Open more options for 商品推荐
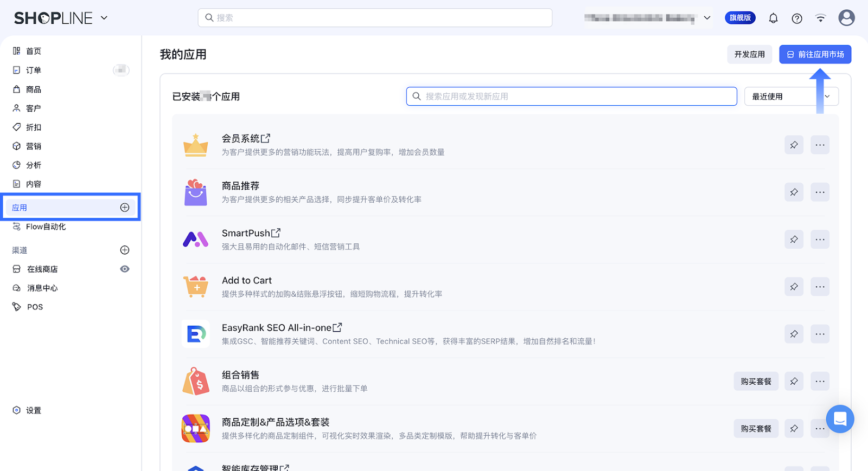The height and width of the screenshot is (471, 868). click(x=820, y=192)
